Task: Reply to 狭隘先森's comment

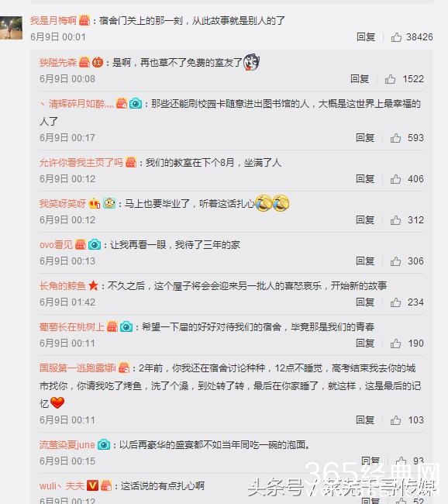Action: (360, 79)
